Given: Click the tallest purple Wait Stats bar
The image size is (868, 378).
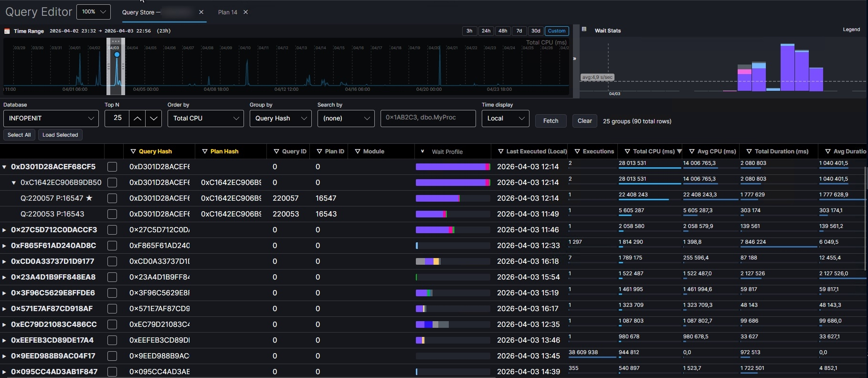Looking at the screenshot, I should [787, 67].
